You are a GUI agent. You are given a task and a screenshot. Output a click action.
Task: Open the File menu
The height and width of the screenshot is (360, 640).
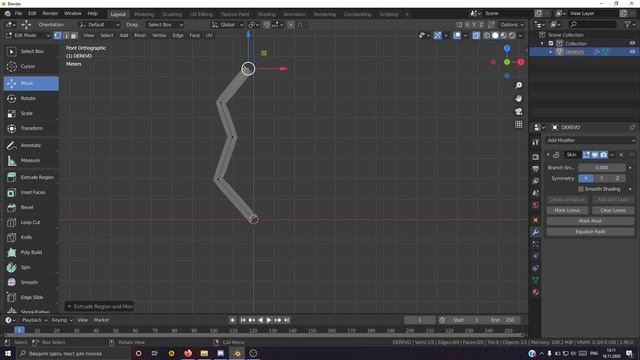pos(18,13)
